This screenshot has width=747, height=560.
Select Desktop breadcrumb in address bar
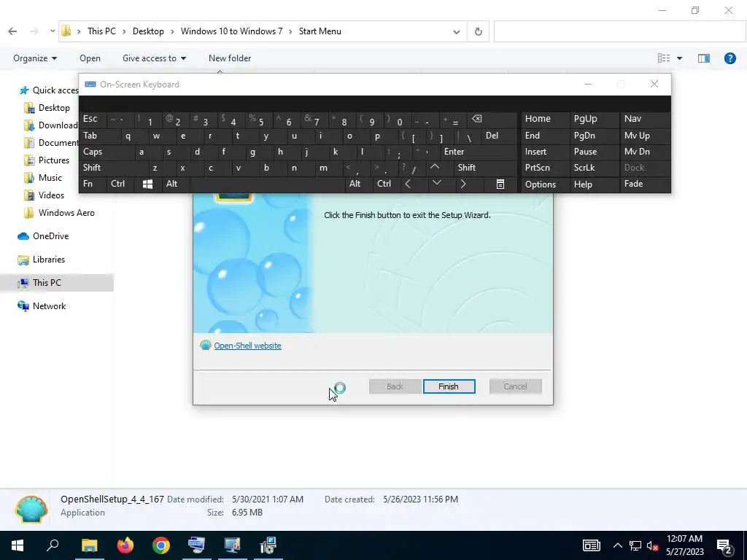pyautogui.click(x=148, y=31)
